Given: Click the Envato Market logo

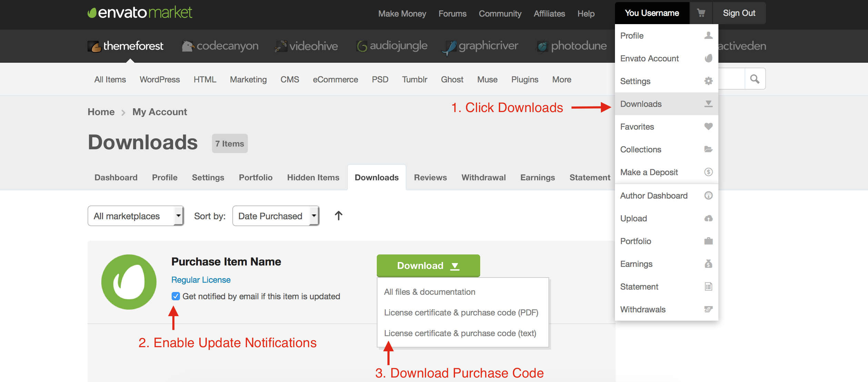Looking at the screenshot, I should pyautogui.click(x=140, y=13).
